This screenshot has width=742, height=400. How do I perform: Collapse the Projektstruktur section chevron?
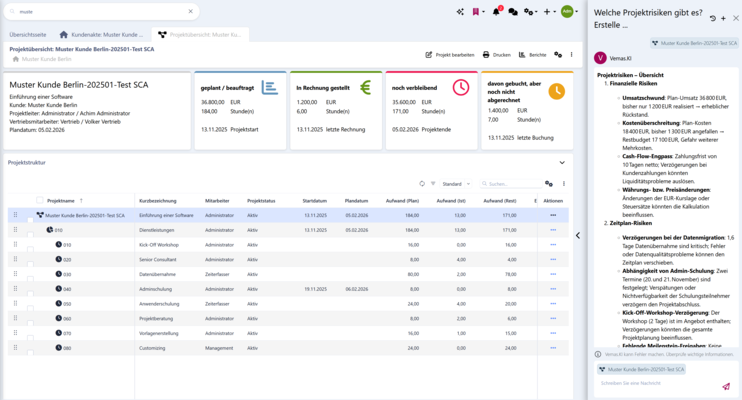tap(562, 163)
